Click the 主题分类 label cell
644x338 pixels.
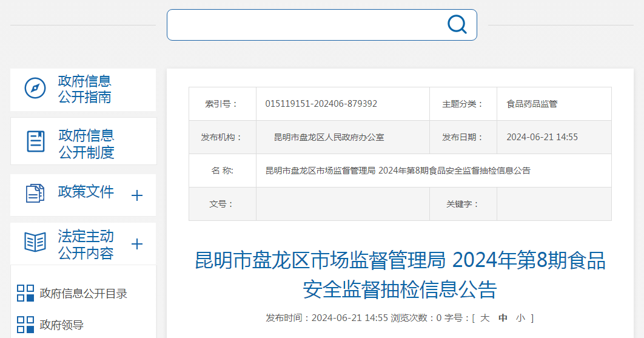(463, 104)
